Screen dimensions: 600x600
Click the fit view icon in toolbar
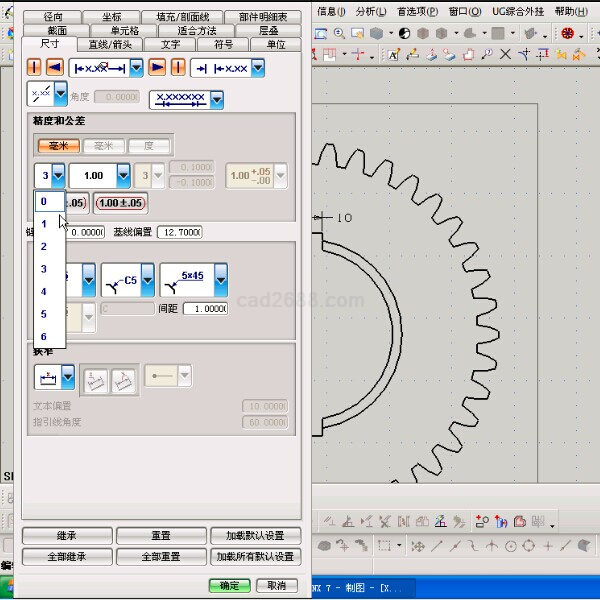[322, 33]
